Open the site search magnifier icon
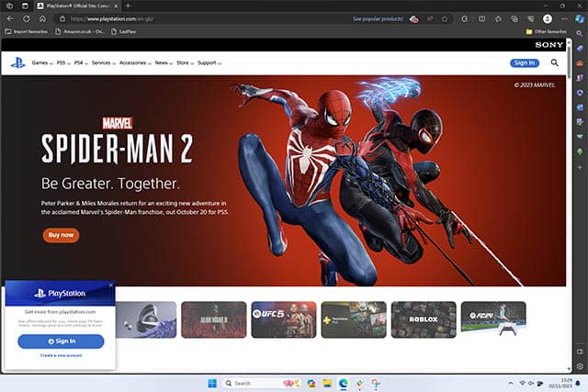The width and height of the screenshot is (588, 392). point(555,62)
